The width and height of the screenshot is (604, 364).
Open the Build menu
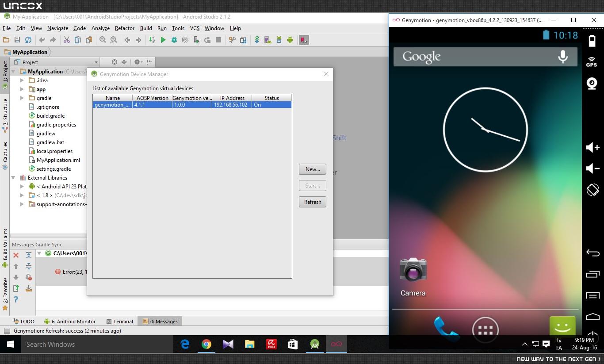tap(146, 28)
